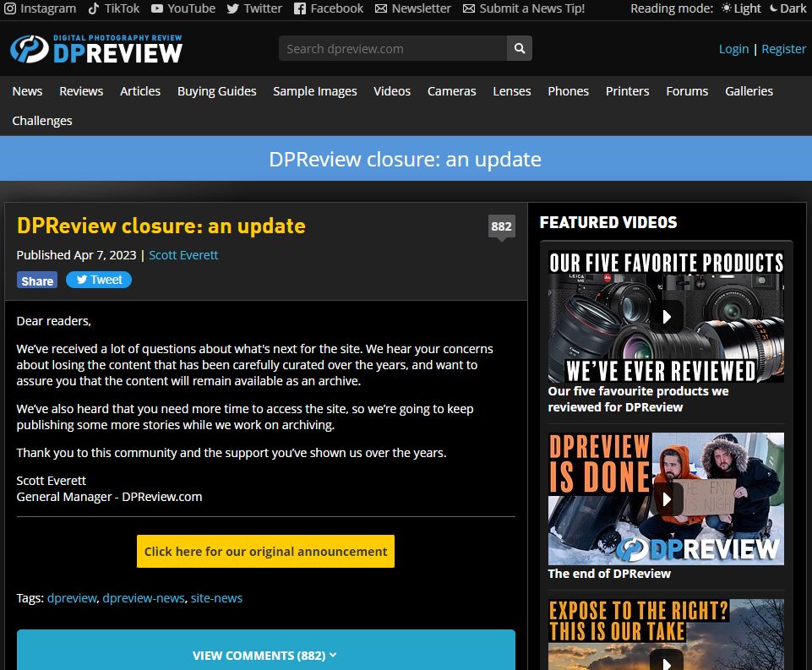Click the search magnifier button
The height and width of the screenshot is (670, 812).
click(x=520, y=48)
